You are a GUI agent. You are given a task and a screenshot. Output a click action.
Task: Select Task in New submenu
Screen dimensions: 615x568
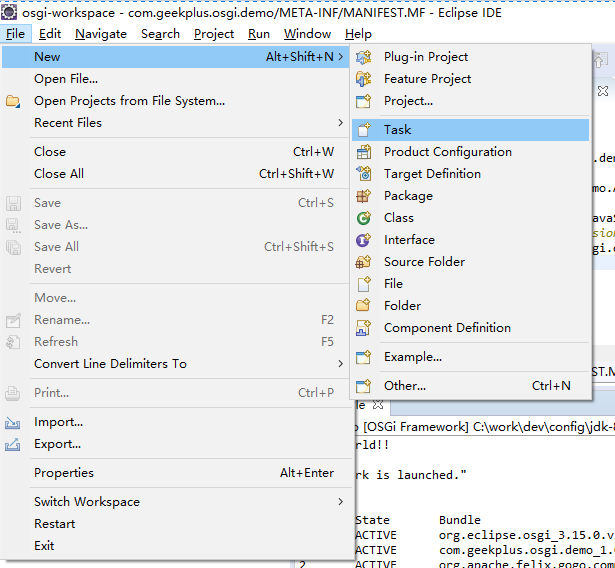click(x=470, y=130)
